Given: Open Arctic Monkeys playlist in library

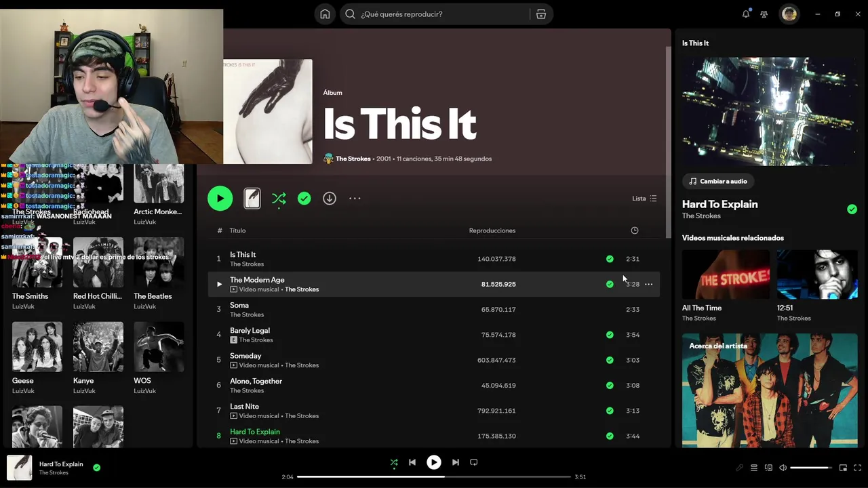Looking at the screenshot, I should pyautogui.click(x=159, y=195).
